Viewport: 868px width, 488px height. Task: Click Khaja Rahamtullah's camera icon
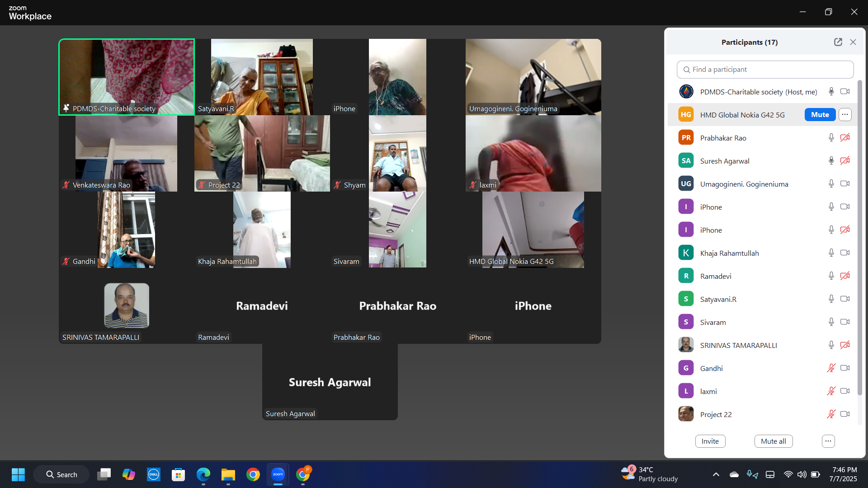[845, 253]
